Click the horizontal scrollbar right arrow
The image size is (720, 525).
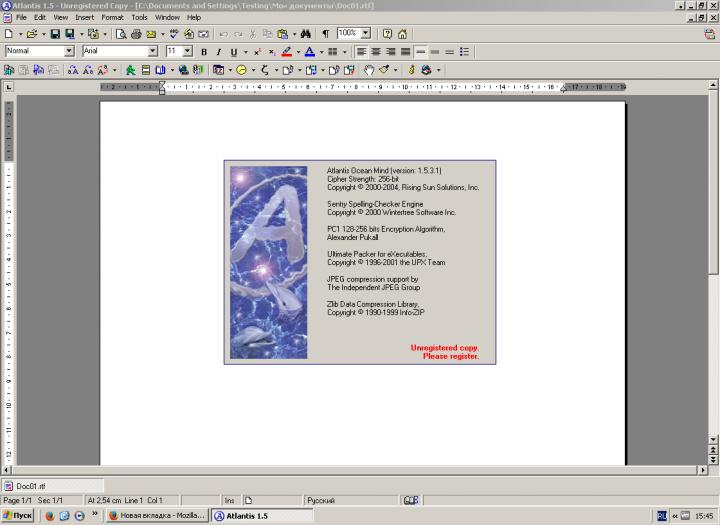click(703, 470)
